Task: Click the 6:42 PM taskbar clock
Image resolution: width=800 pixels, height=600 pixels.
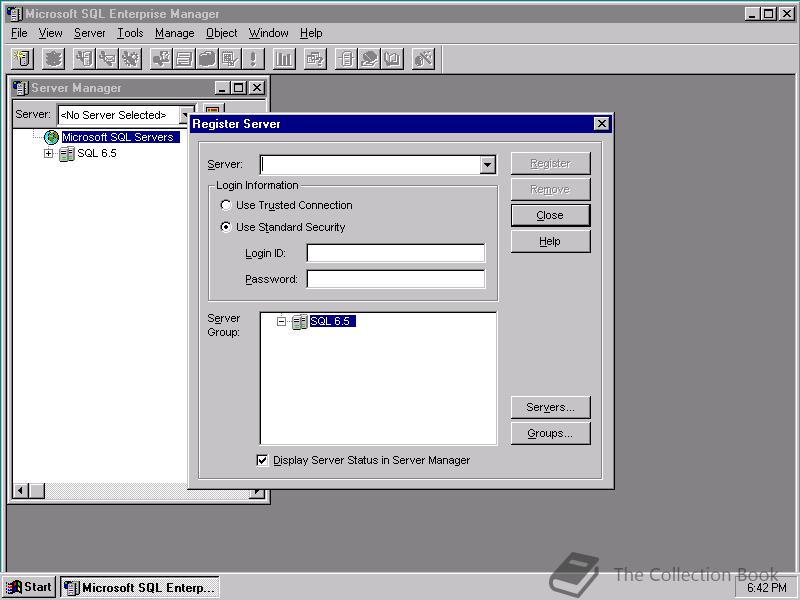Action: (767, 588)
